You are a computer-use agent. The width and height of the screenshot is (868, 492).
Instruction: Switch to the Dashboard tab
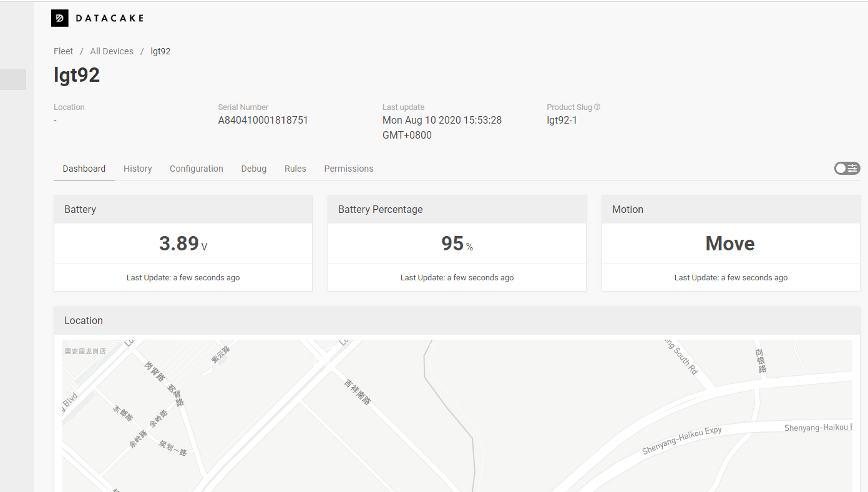pyautogui.click(x=84, y=169)
